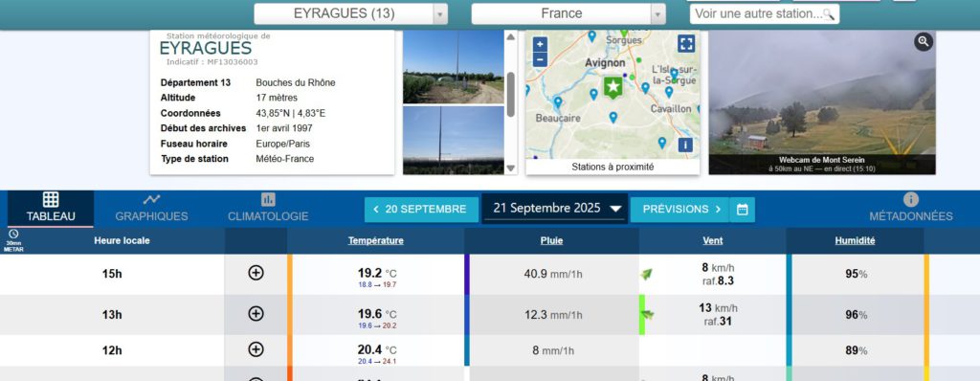Open the PRÉVISIONS forecasts button
Viewport: 980px width, 381px height.
(680, 210)
